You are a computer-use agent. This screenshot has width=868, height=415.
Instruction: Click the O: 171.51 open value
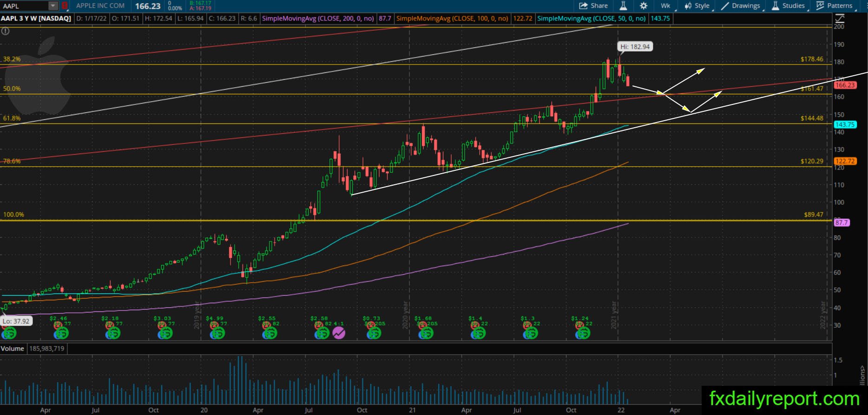pyautogui.click(x=126, y=19)
